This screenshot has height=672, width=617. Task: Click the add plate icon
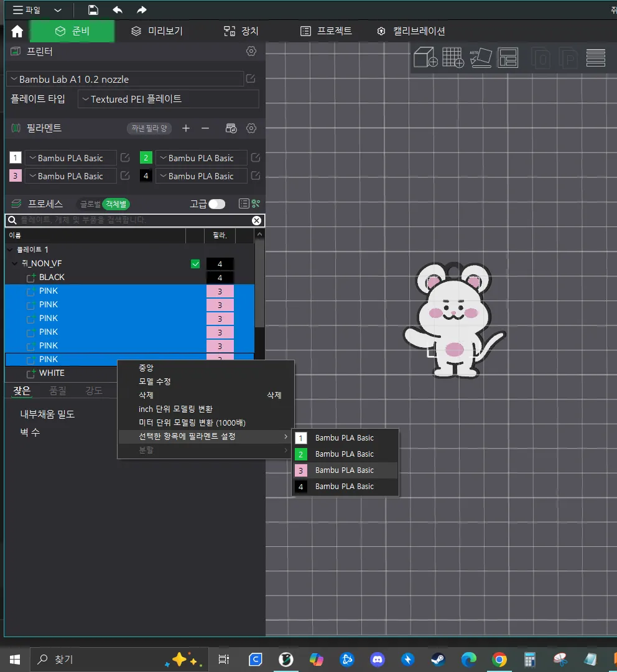click(x=453, y=57)
